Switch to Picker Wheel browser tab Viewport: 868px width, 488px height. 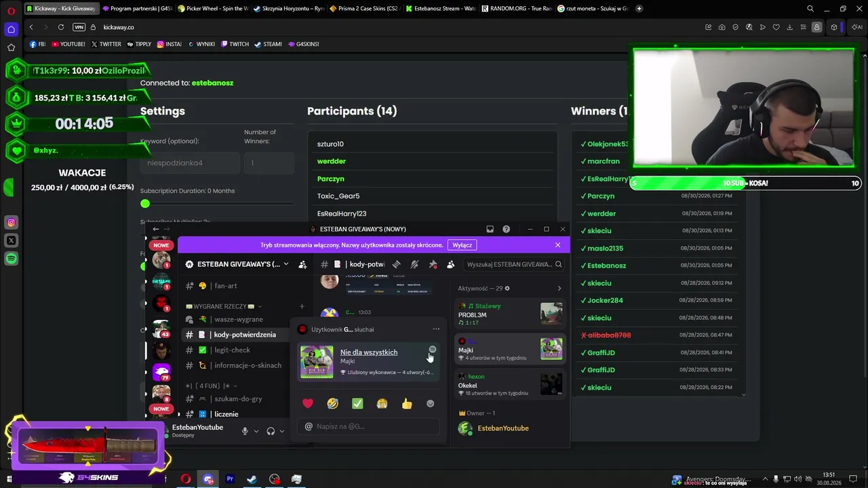click(212, 9)
